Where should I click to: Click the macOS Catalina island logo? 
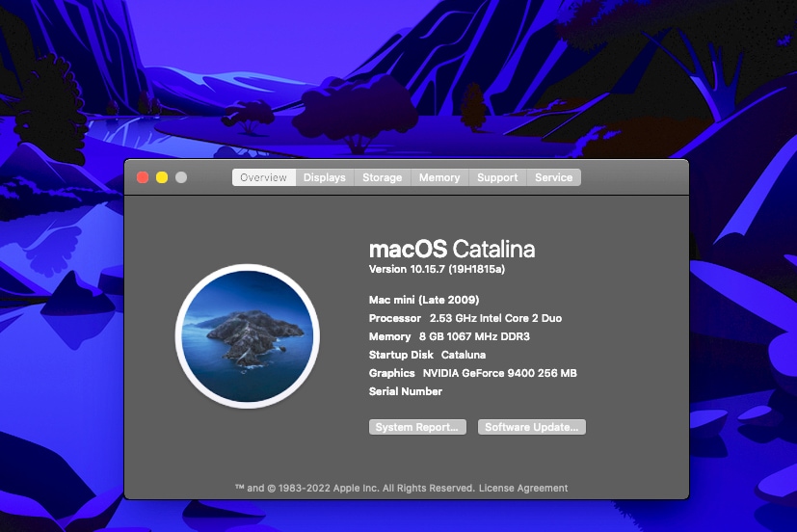pyautogui.click(x=248, y=335)
